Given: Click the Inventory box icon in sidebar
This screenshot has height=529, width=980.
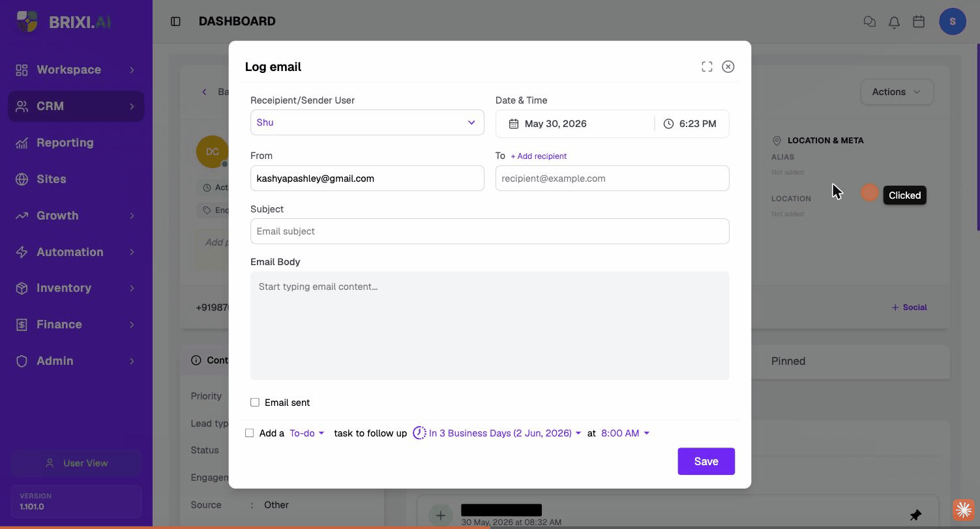Looking at the screenshot, I should click(22, 288).
